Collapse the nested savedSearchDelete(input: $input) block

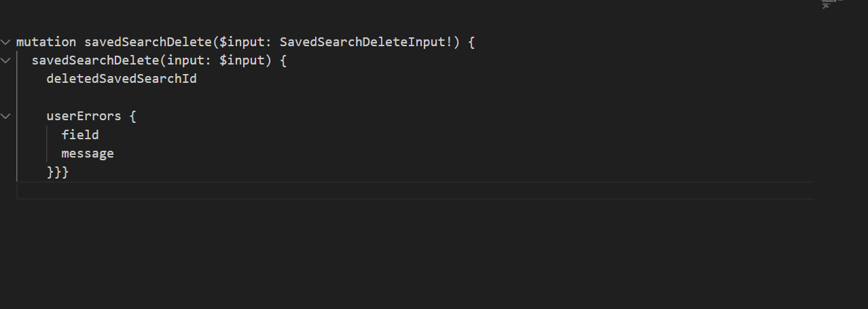coord(5,60)
